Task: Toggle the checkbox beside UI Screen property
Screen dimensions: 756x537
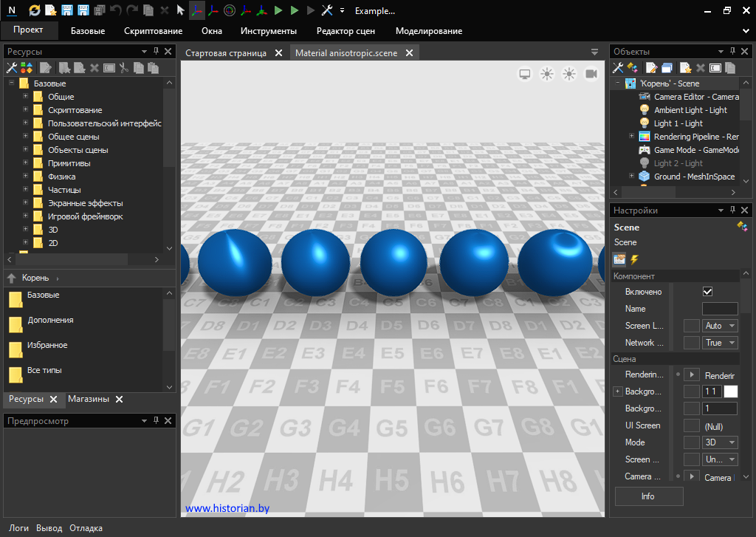Action: (691, 425)
